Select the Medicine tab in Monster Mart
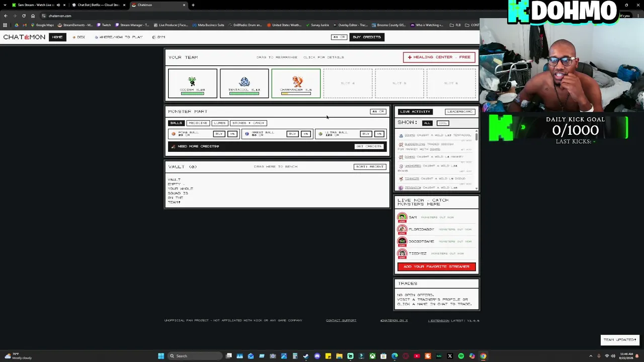 click(x=198, y=123)
